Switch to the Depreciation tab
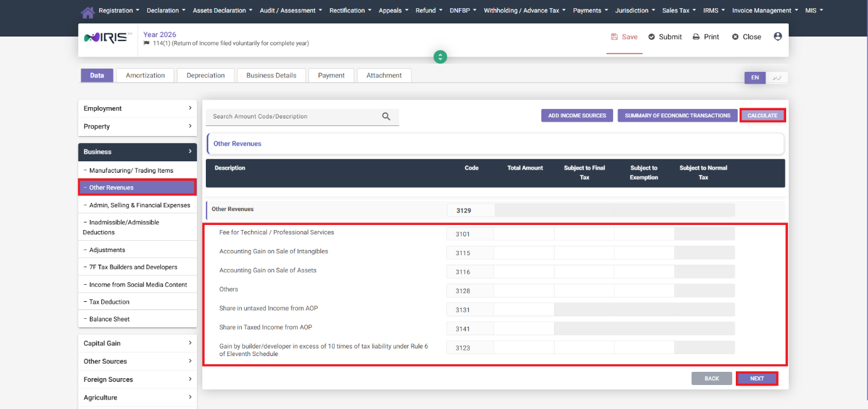Screen dimensions: 868x409 (x=206, y=76)
